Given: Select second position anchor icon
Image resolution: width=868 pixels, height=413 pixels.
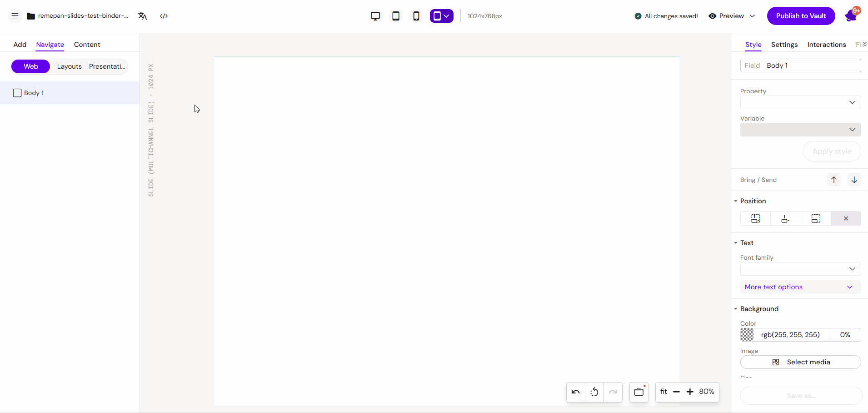Looking at the screenshot, I should pyautogui.click(x=786, y=218).
